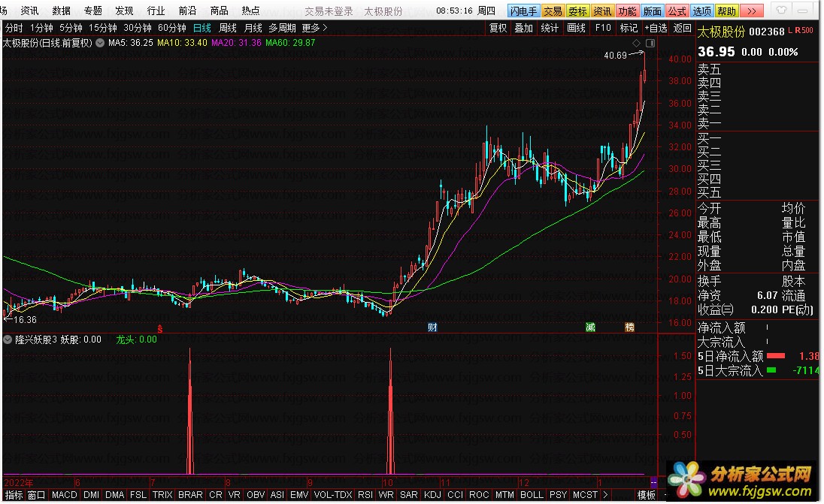Image resolution: width=824 pixels, height=504 pixels.
Task: Open the 资讯 menu in the menu bar
Action: 29,11
